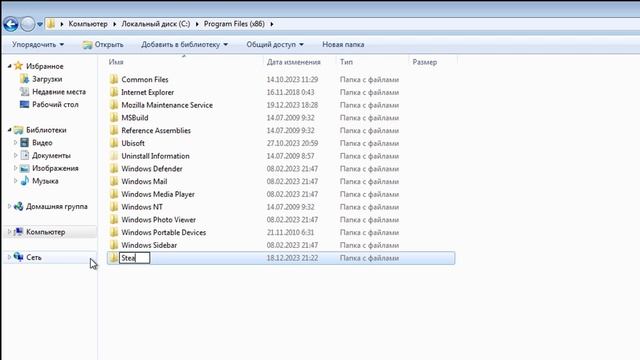Click the Изображения library icon

pyautogui.click(x=24, y=168)
